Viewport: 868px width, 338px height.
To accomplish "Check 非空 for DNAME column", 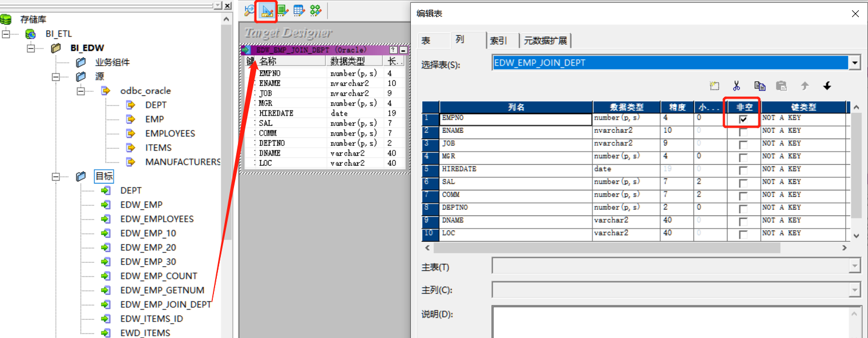I will (743, 222).
